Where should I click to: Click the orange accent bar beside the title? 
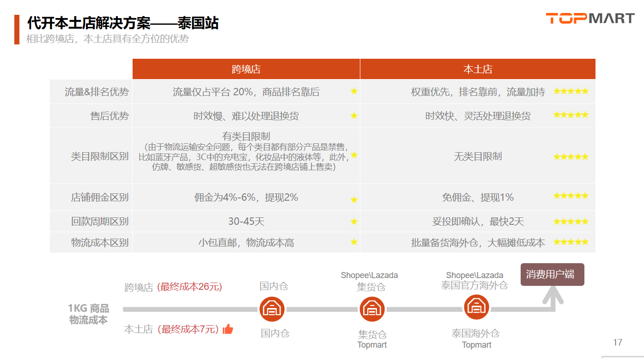pyautogui.click(x=17, y=29)
